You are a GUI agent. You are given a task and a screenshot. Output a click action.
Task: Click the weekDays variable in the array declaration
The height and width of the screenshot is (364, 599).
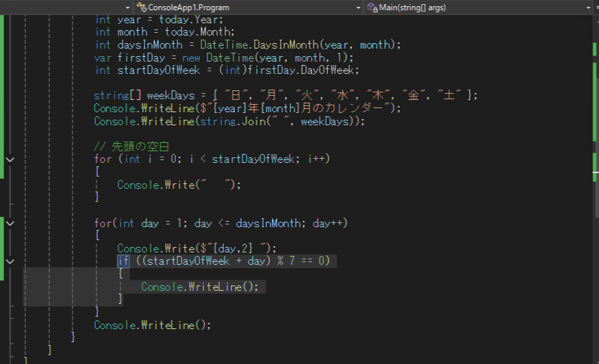[168, 96]
